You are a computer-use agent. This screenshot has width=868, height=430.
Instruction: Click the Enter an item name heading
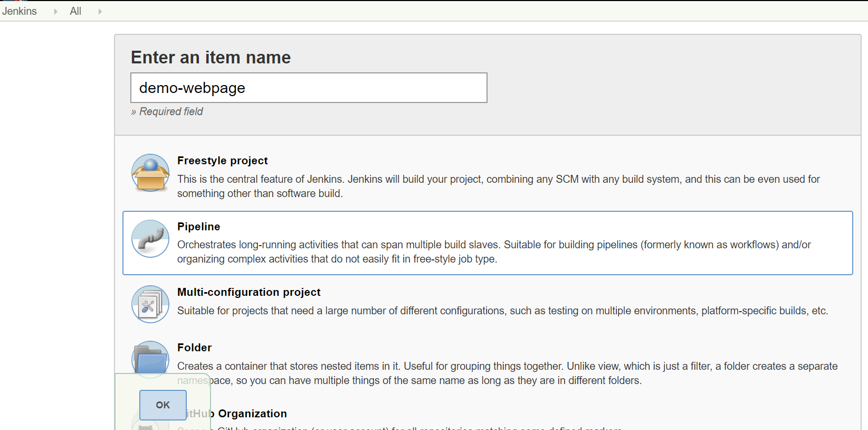[211, 57]
